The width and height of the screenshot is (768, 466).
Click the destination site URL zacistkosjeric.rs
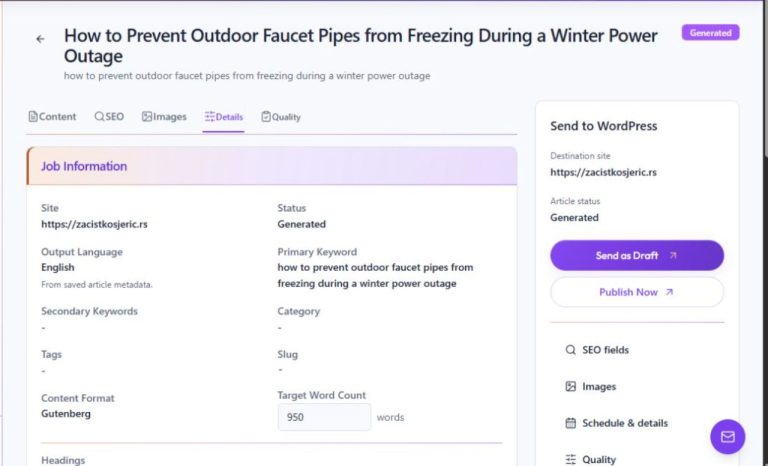point(603,172)
